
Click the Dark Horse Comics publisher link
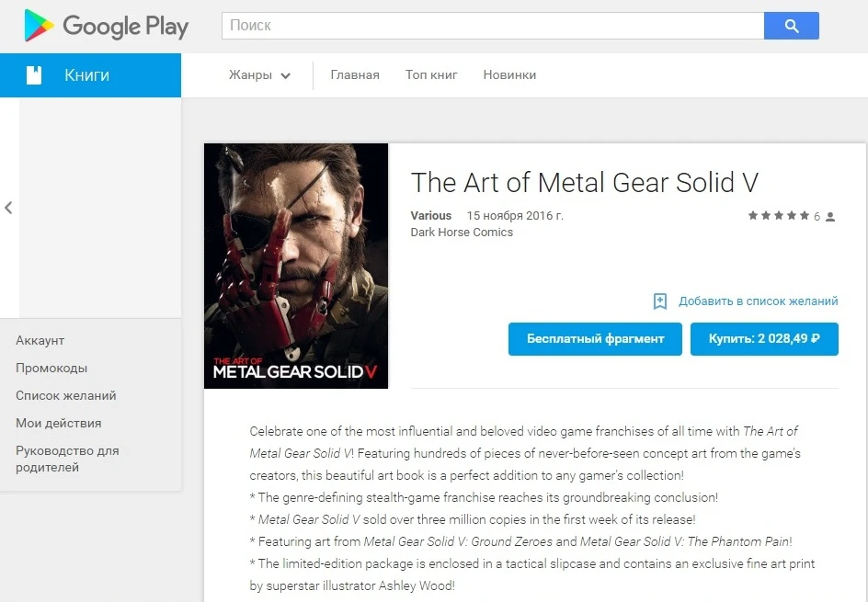pyautogui.click(x=462, y=233)
